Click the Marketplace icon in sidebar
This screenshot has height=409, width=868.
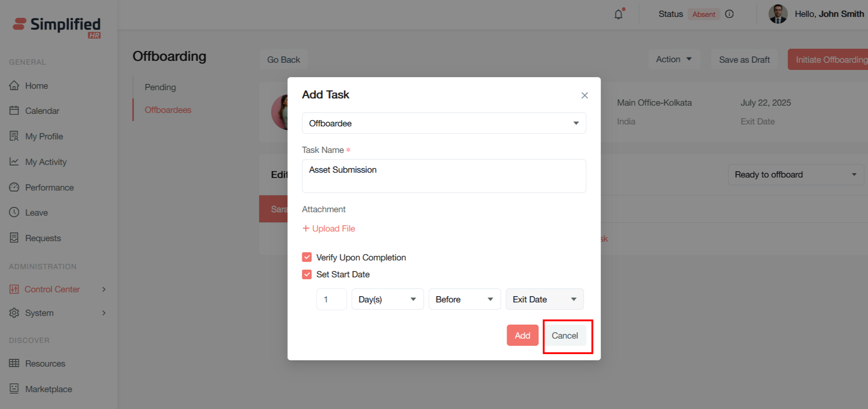pyautogui.click(x=14, y=389)
